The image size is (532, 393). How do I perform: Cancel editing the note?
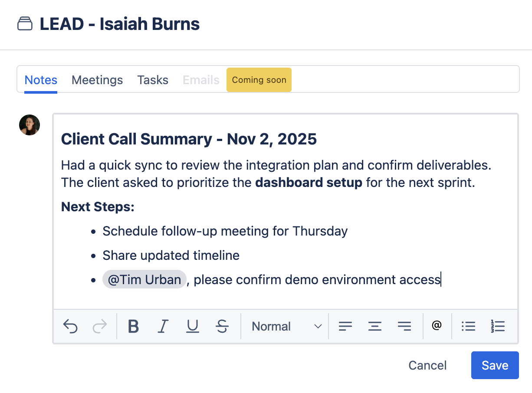coord(427,365)
